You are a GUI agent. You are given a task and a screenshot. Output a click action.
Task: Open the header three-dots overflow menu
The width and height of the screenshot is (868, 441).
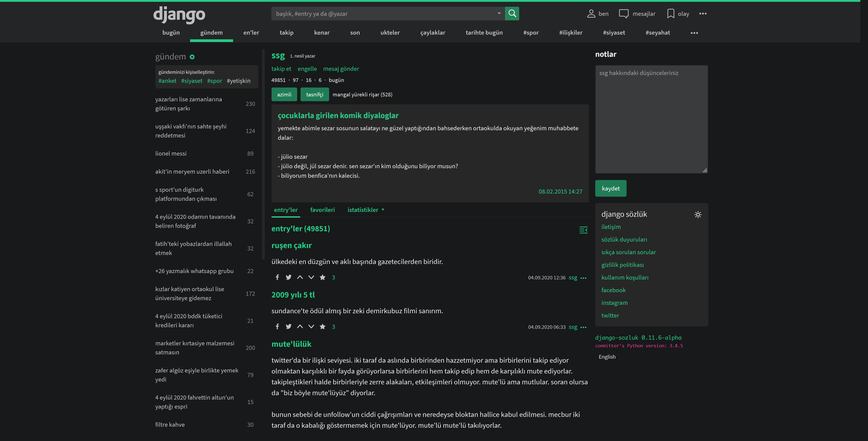pyautogui.click(x=703, y=13)
